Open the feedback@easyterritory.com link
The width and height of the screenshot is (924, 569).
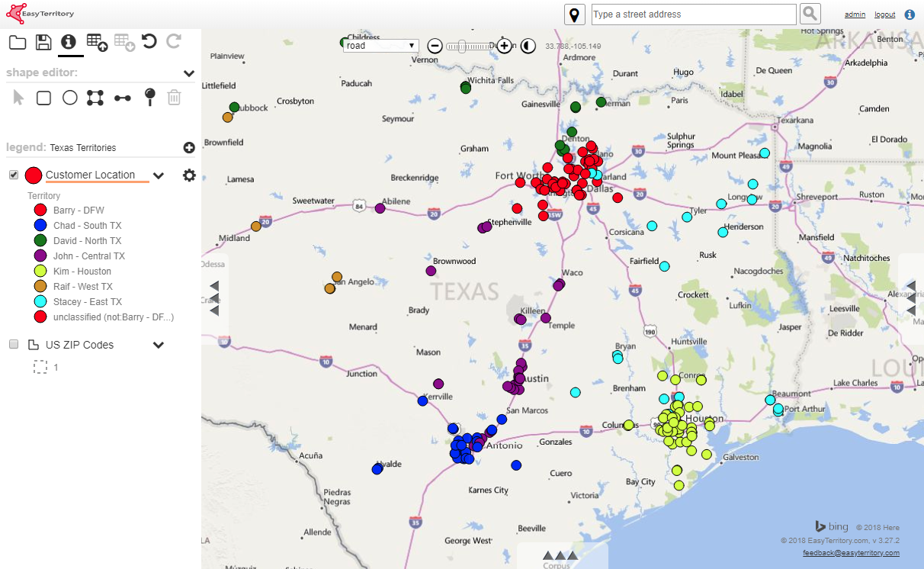click(851, 553)
